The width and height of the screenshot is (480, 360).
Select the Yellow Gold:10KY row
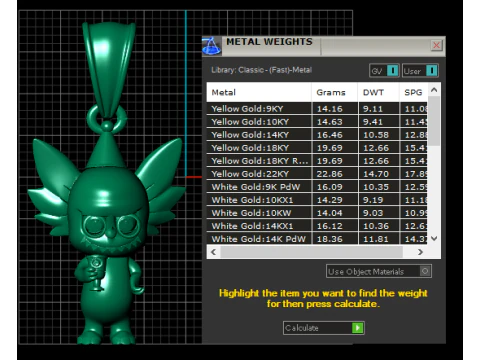coord(317,122)
